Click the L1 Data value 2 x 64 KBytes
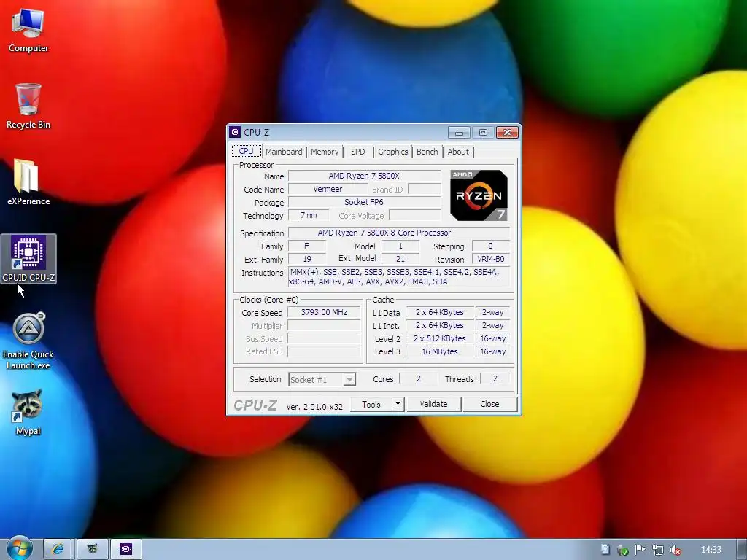Viewport: 747px width, 560px height. pos(439,312)
